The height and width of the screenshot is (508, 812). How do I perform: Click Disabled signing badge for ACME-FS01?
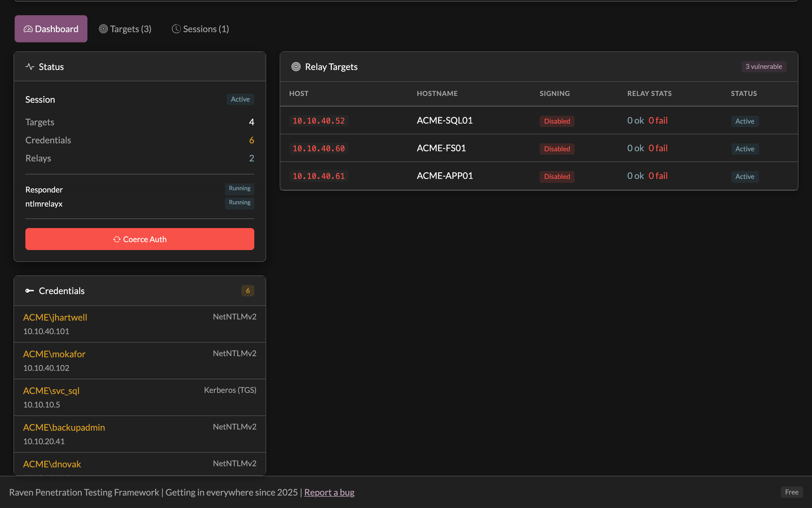pyautogui.click(x=557, y=149)
